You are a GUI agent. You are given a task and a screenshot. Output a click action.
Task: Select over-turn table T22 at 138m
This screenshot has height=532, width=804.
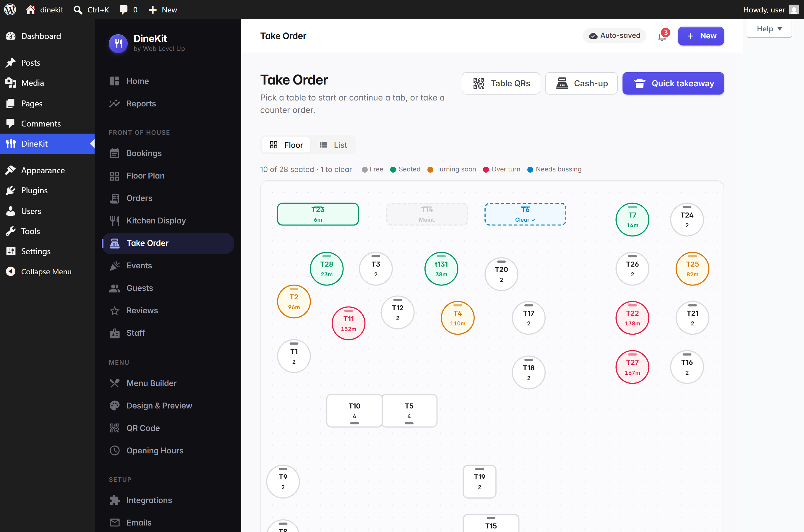click(632, 318)
